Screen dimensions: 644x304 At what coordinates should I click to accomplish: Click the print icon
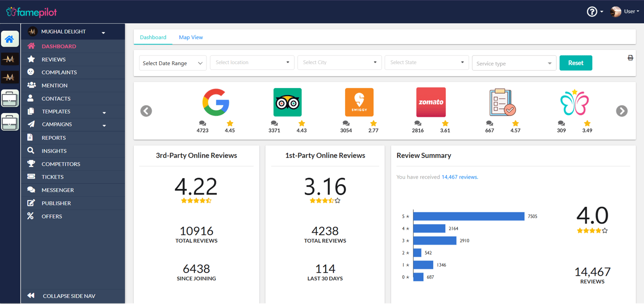[x=630, y=58]
